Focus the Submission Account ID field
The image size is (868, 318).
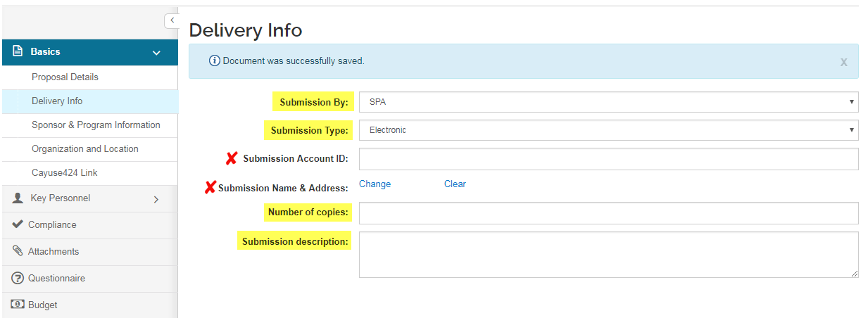[609, 159]
